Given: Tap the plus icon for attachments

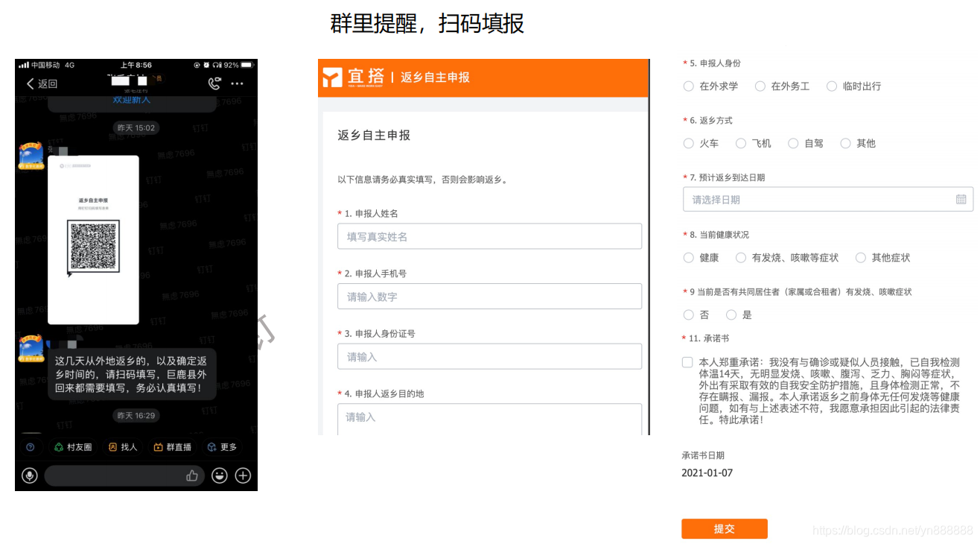Looking at the screenshot, I should (x=244, y=475).
